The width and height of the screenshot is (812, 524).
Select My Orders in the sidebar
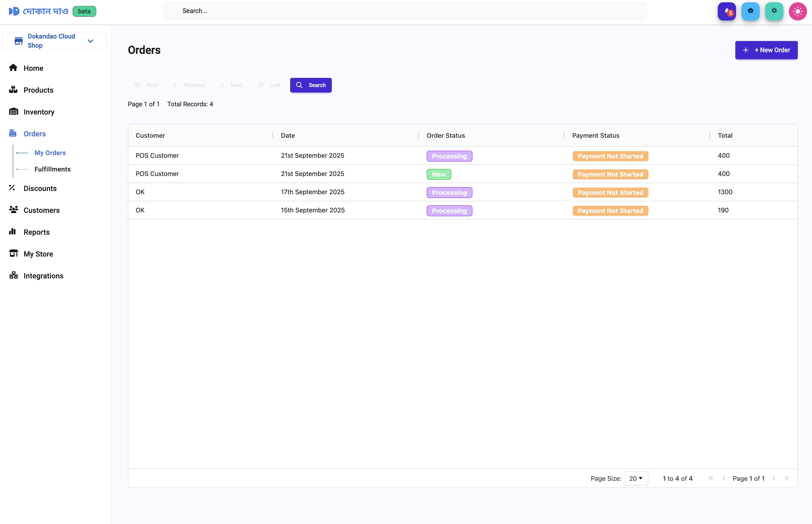(x=50, y=153)
